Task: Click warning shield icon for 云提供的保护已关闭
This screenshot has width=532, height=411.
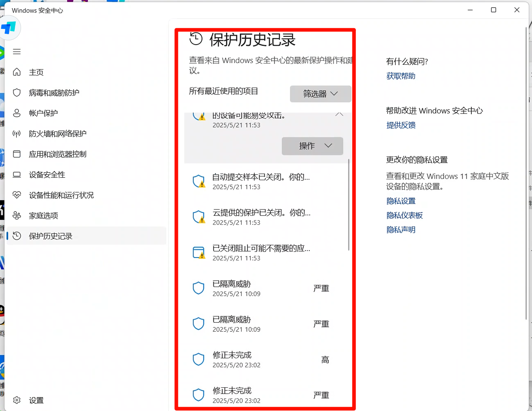Action: (199, 217)
